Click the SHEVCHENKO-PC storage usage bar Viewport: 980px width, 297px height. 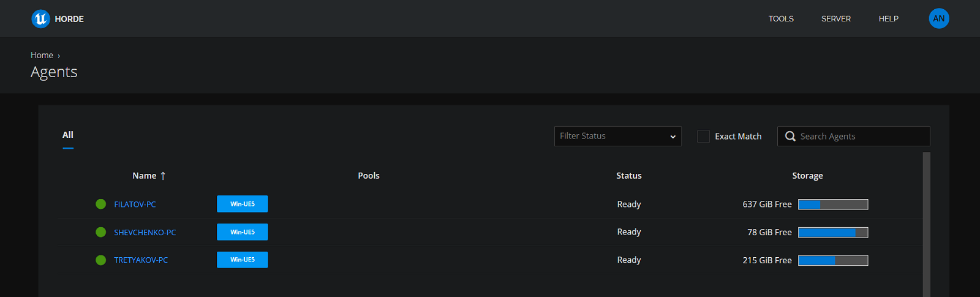(832, 233)
